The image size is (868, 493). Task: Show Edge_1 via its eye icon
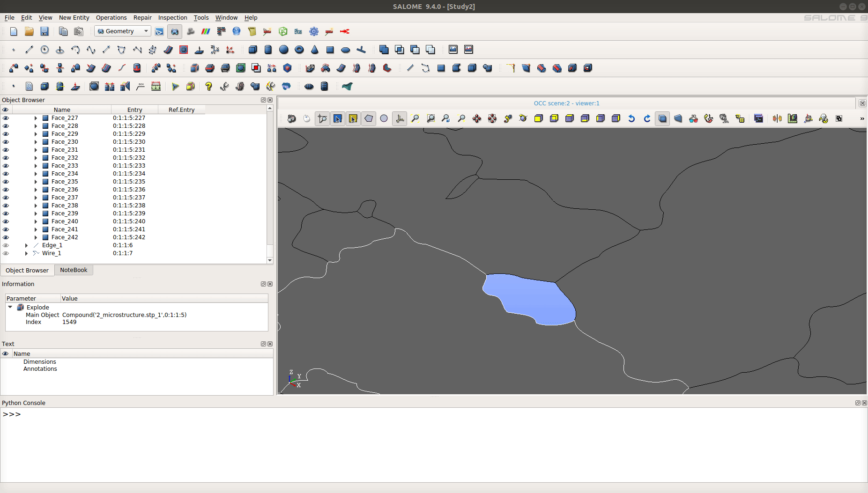click(6, 245)
